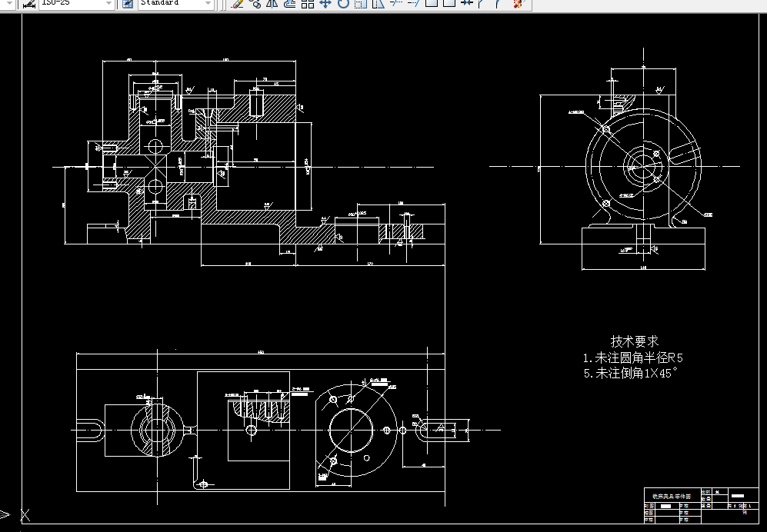This screenshot has width=767, height=532.
Task: Select the title block text 铣床夹具零件图
Action: [x=671, y=496]
